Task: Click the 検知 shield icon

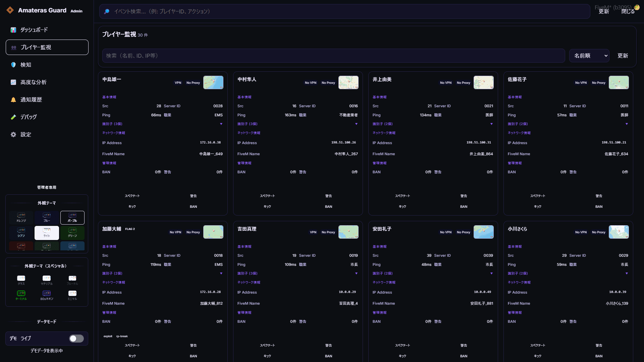Action: pos(13,65)
